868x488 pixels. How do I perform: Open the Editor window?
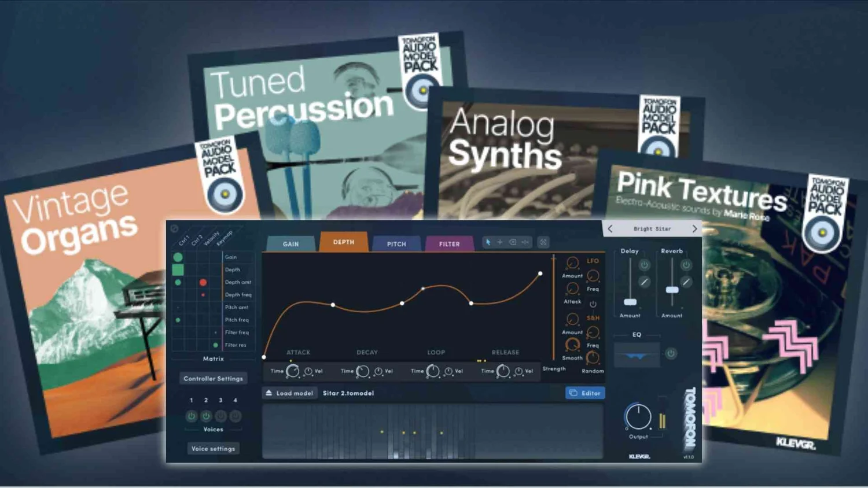586,393
